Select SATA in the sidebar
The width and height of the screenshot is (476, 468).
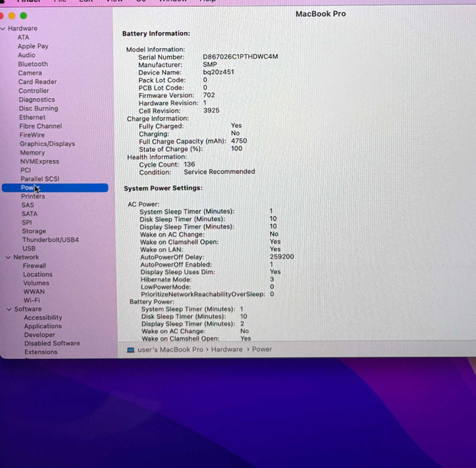tap(29, 214)
